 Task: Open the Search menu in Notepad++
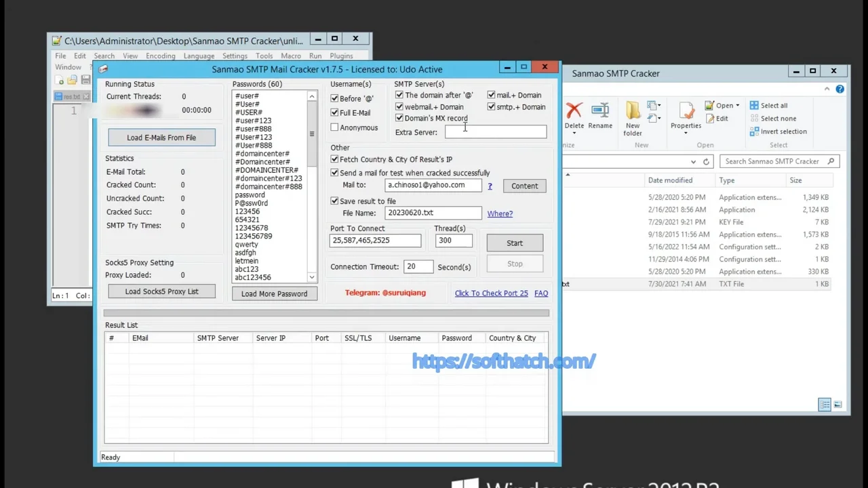coord(104,56)
